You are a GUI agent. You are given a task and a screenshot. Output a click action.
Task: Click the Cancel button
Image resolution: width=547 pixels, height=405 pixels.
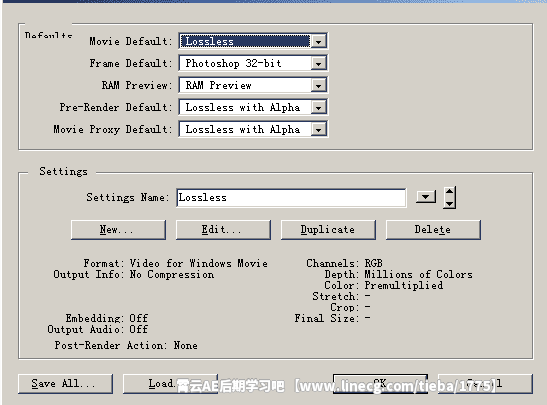pos(485,384)
